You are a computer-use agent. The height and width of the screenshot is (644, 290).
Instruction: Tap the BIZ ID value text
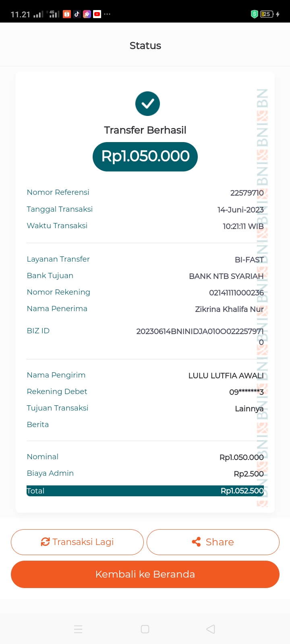click(200, 332)
